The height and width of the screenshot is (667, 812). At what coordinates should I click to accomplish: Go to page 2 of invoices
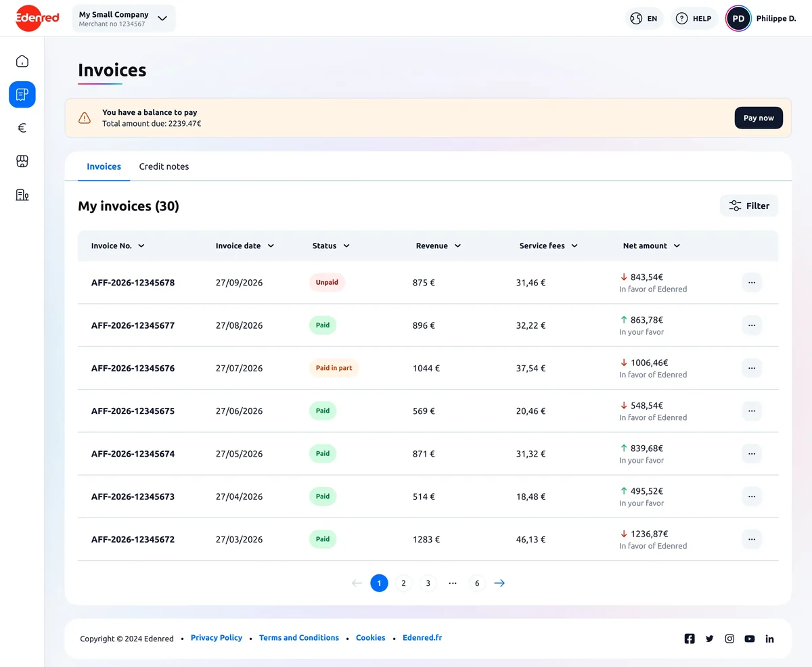403,583
